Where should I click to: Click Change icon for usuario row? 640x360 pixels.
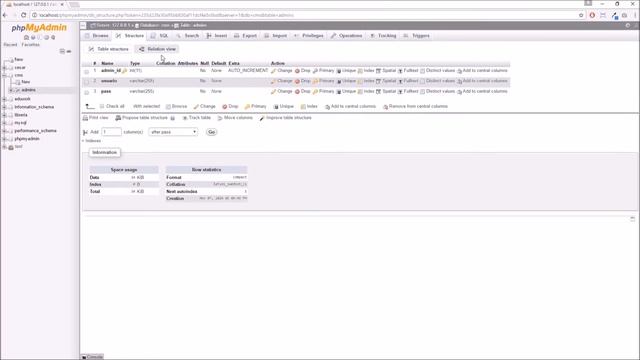(273, 81)
